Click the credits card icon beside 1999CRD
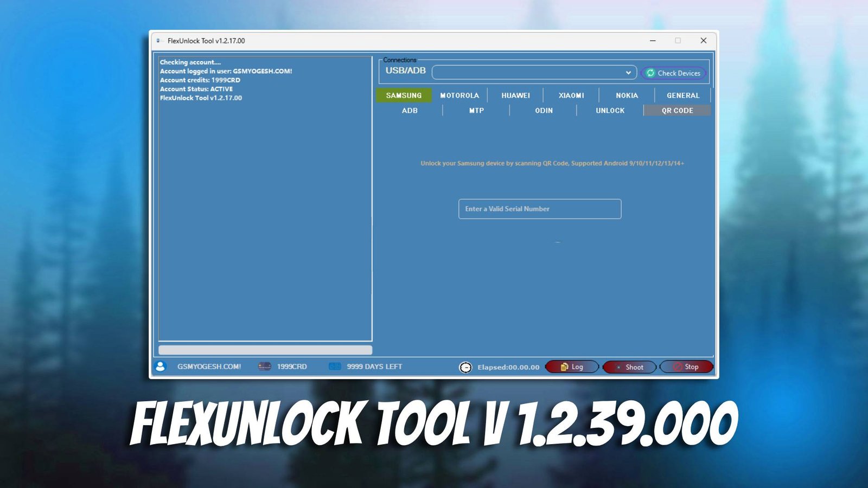868x488 pixels. pyautogui.click(x=264, y=367)
